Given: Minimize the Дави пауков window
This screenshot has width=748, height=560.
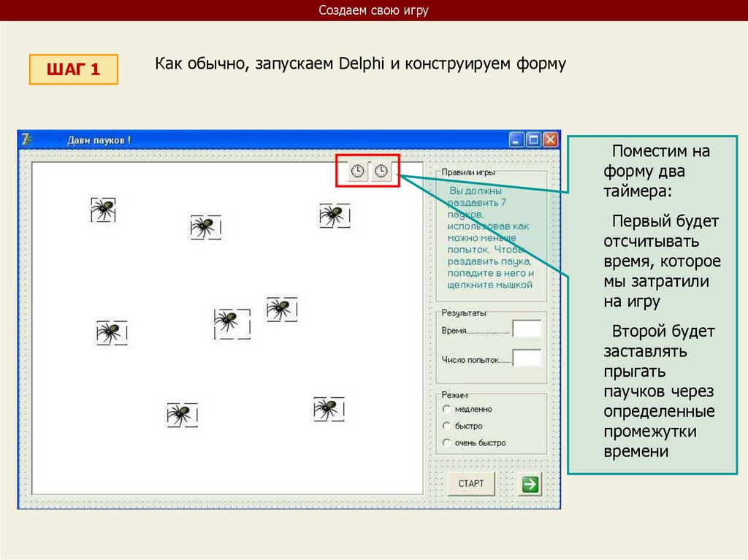Looking at the screenshot, I should (x=516, y=139).
